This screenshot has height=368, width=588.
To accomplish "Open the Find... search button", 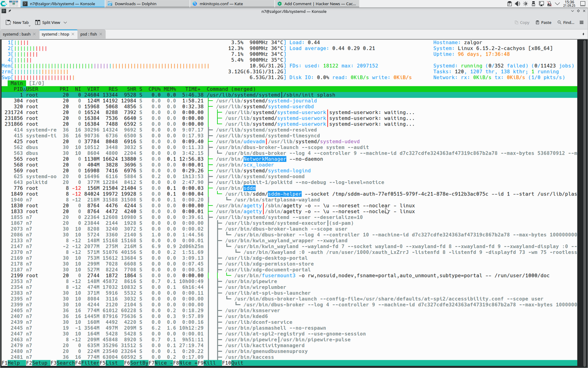I will [x=565, y=22].
